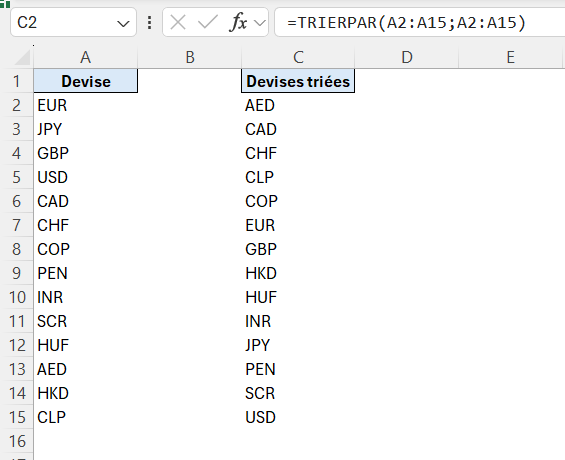Confirm formula with the checkmark icon

click(x=208, y=23)
